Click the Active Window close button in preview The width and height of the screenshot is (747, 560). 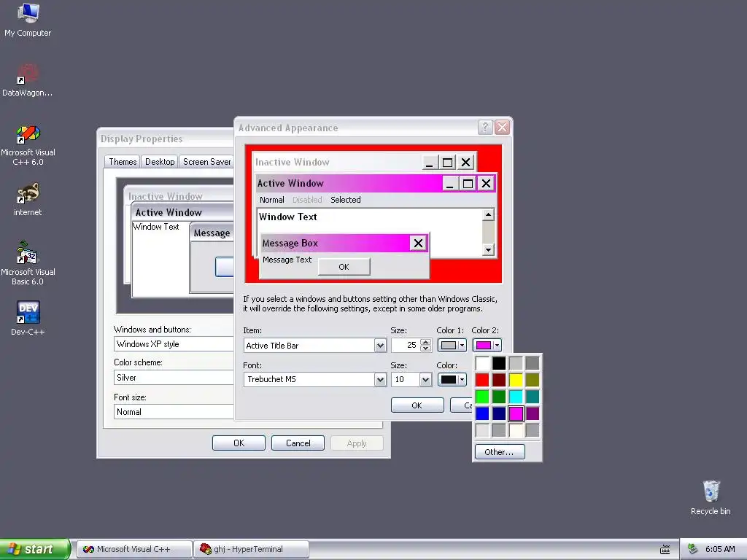tap(486, 183)
